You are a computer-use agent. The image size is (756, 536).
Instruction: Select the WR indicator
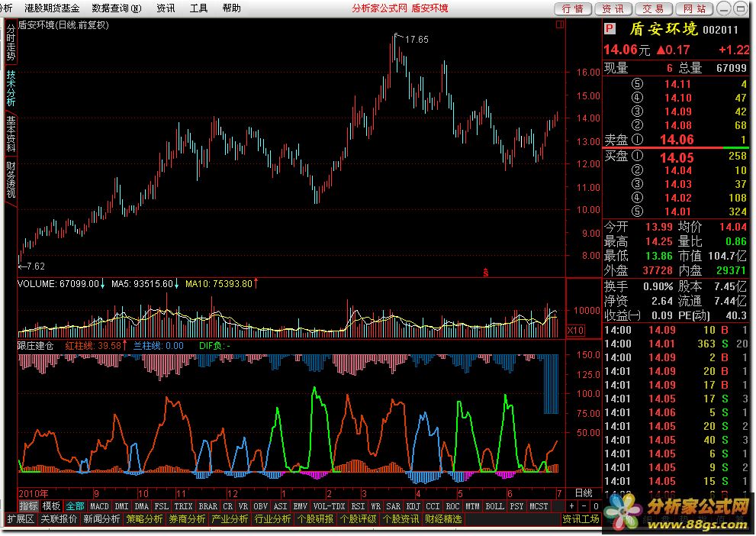(375, 506)
